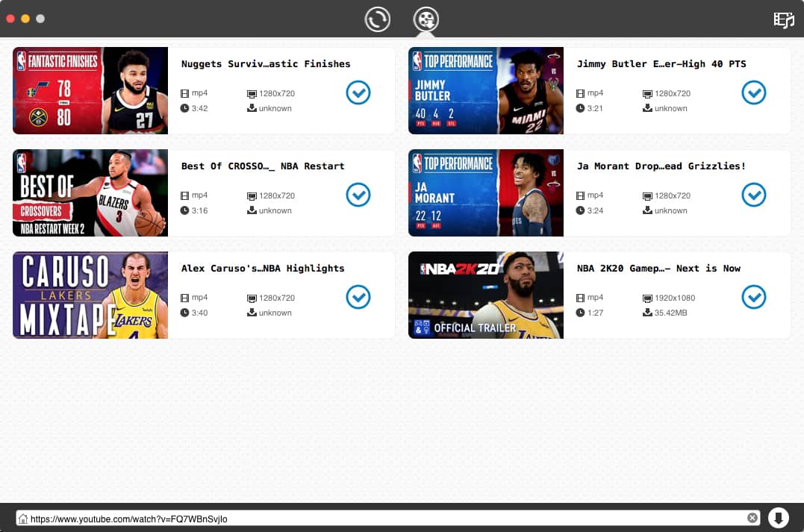The height and width of the screenshot is (532, 804).
Task: Click the monitor icon in Best Of Crossovers card
Action: point(252,195)
